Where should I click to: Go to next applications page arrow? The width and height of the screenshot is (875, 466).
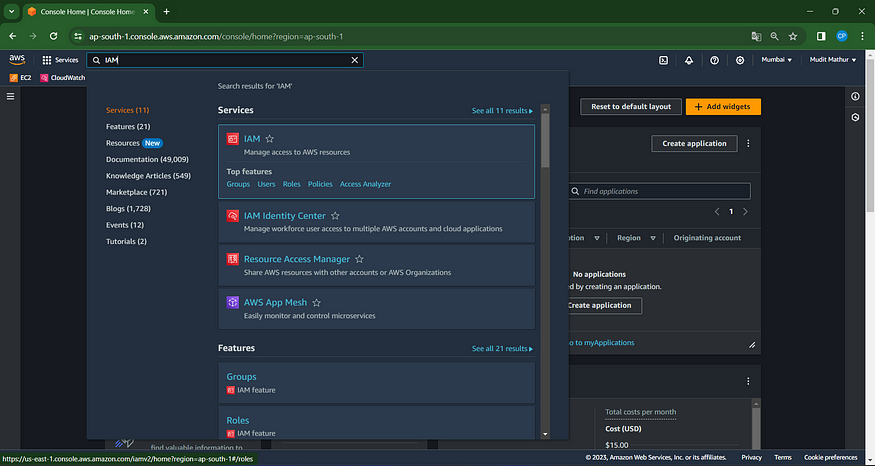click(x=745, y=212)
